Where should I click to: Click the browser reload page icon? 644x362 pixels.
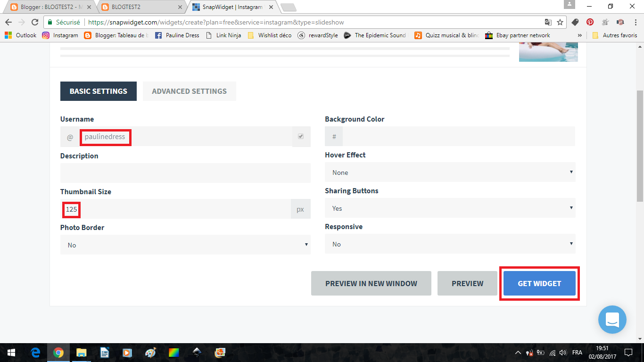click(34, 22)
